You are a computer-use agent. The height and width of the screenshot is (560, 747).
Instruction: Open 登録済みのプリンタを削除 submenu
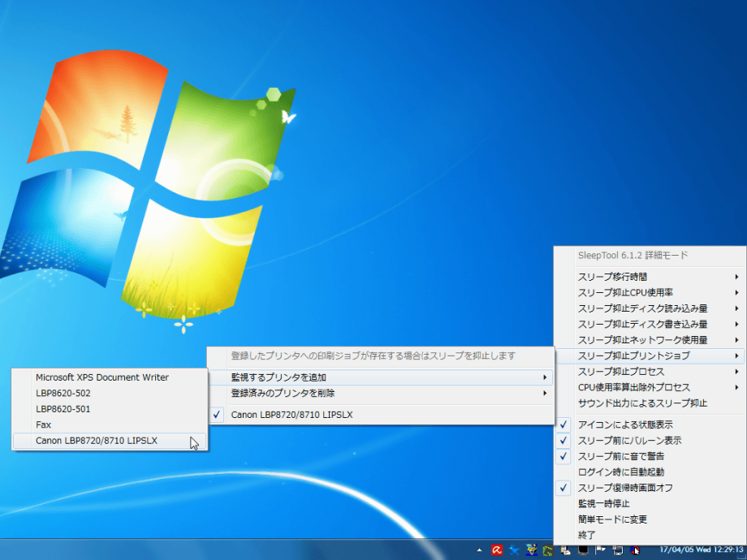[381, 394]
